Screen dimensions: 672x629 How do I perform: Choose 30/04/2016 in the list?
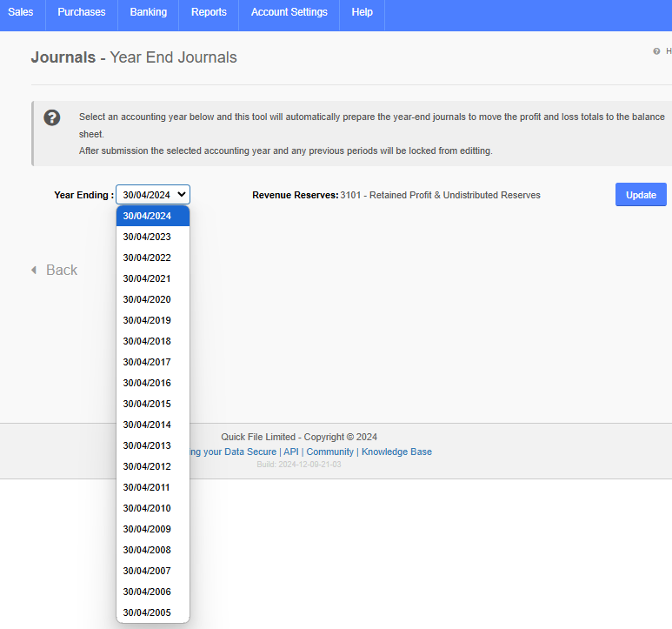[x=153, y=383]
